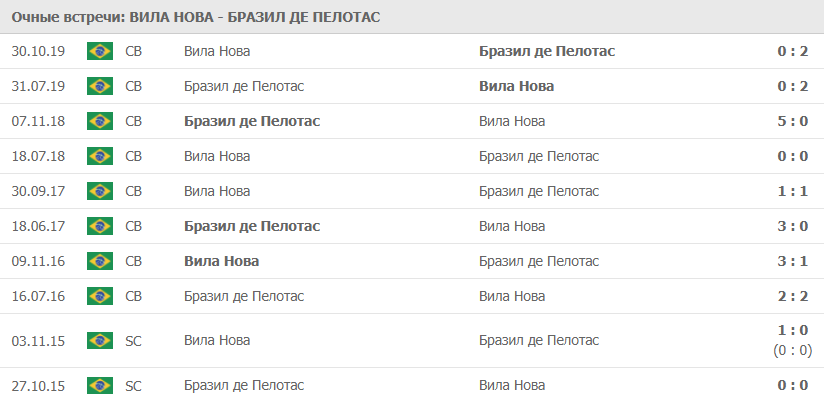Click the Brazil flag in the 30.09.17 row
This screenshot has width=824, height=403.
[100, 191]
